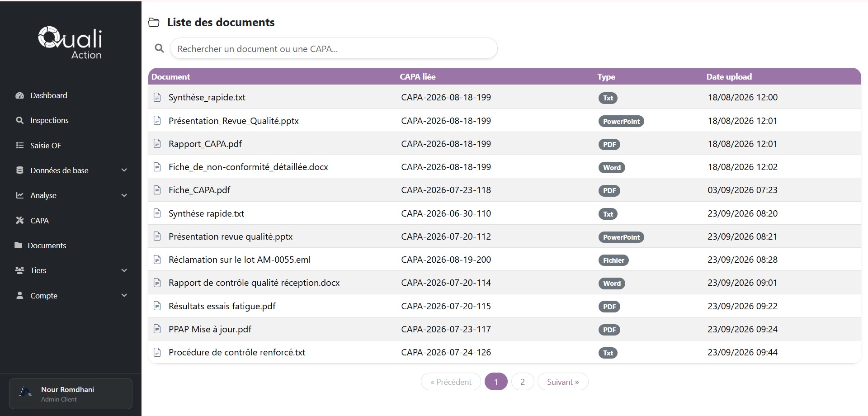Click the Date upload column header
The height and width of the screenshot is (416, 868).
click(x=729, y=76)
